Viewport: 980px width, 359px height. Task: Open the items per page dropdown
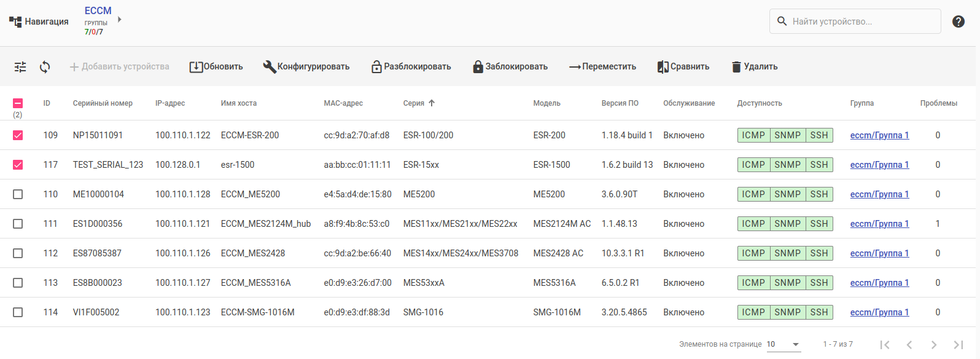click(784, 344)
